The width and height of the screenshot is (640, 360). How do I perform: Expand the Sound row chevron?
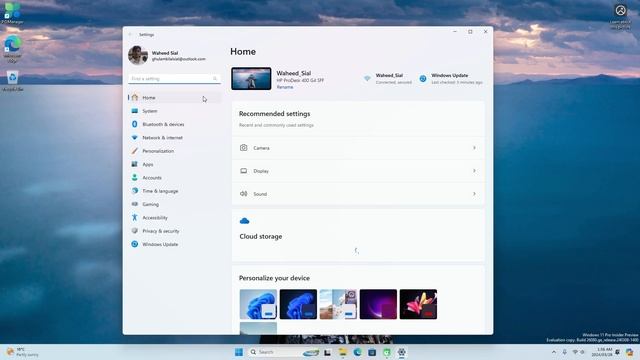(x=474, y=193)
